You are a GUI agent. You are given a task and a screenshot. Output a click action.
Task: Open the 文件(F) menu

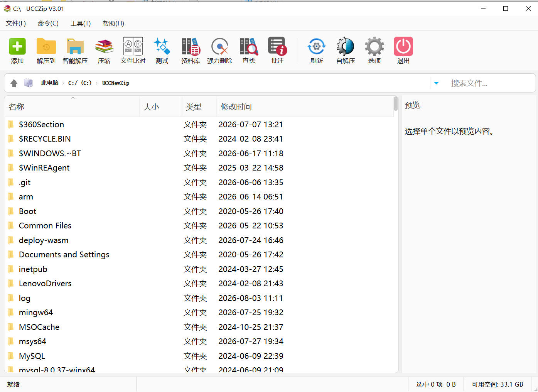click(16, 23)
